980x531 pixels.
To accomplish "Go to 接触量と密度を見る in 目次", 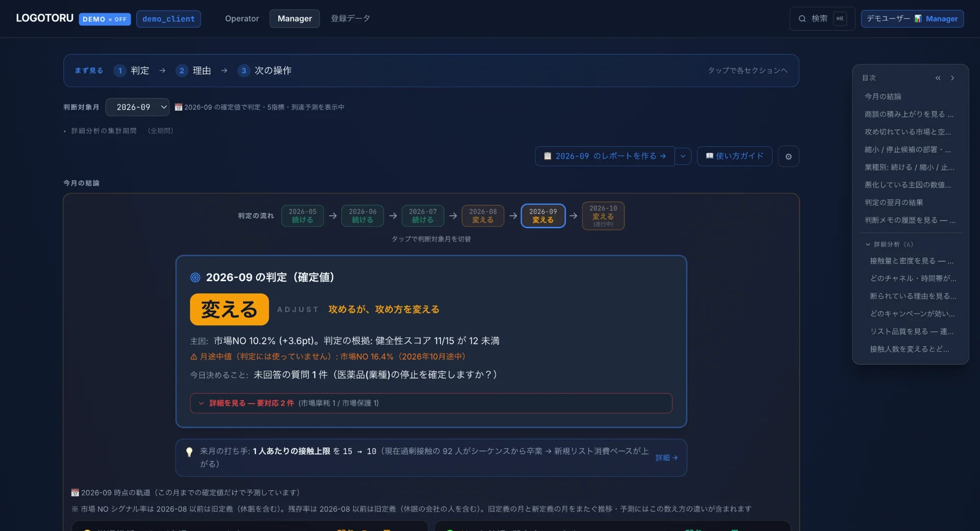I will (x=912, y=261).
